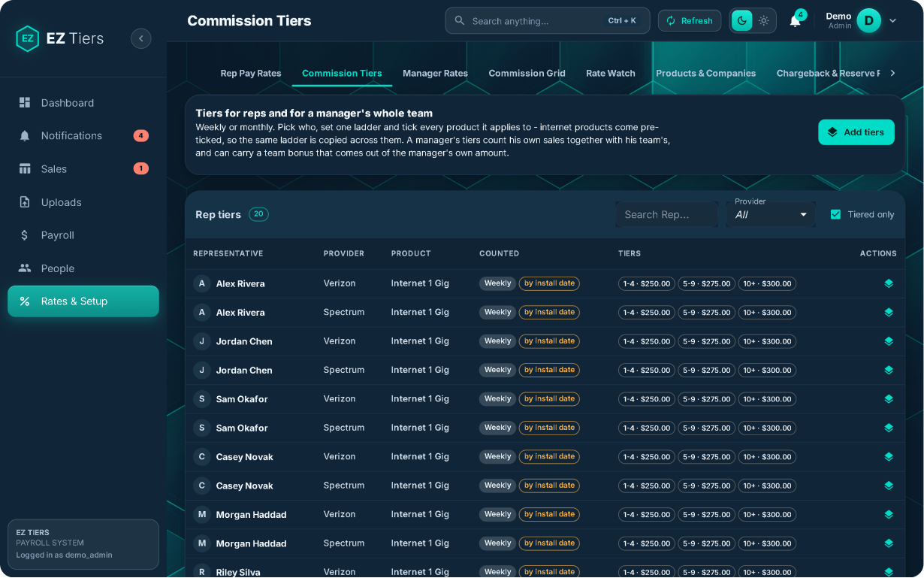The image size is (924, 578).
Task: Expand the user menu chevron beside Demo
Action: (892, 21)
